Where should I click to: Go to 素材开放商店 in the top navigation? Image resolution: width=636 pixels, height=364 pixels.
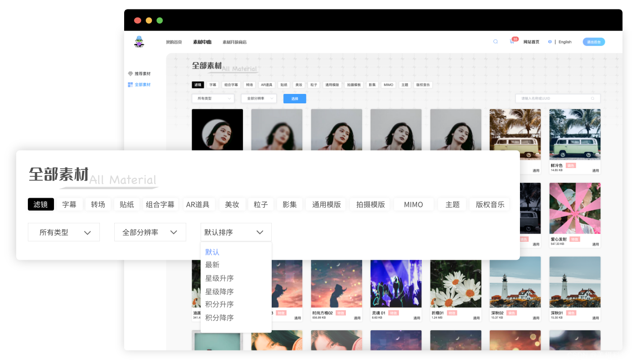(x=234, y=42)
